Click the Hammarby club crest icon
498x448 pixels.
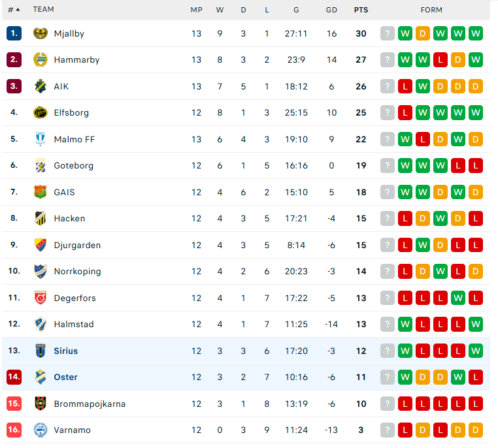[41, 59]
